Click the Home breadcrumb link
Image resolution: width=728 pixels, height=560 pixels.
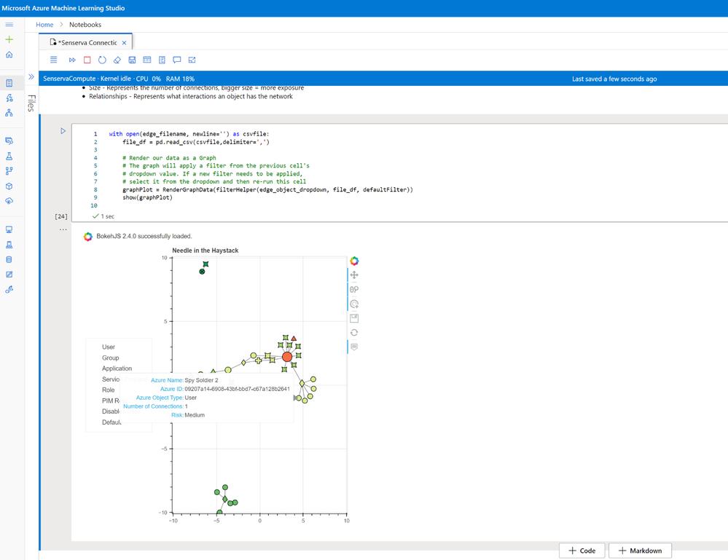pos(44,24)
